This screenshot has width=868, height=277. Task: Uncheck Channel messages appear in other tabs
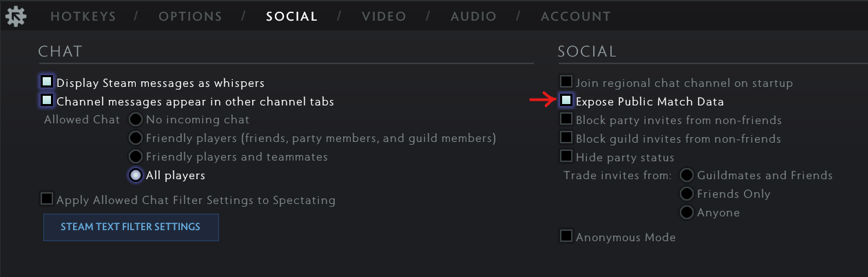47,101
